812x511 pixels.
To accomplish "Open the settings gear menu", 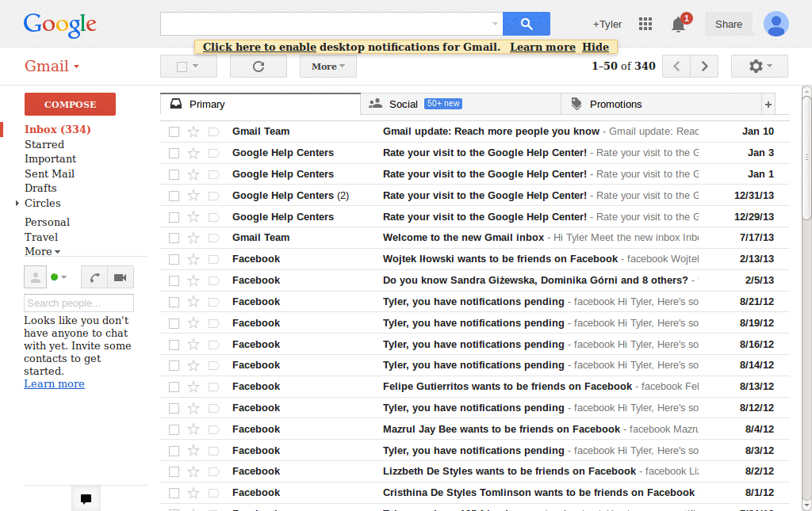I will point(760,67).
